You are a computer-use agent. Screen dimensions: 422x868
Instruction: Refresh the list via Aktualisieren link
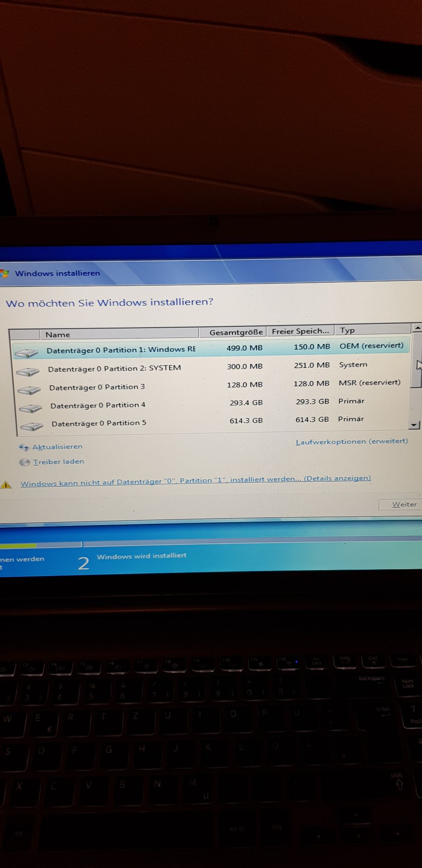[x=57, y=447]
